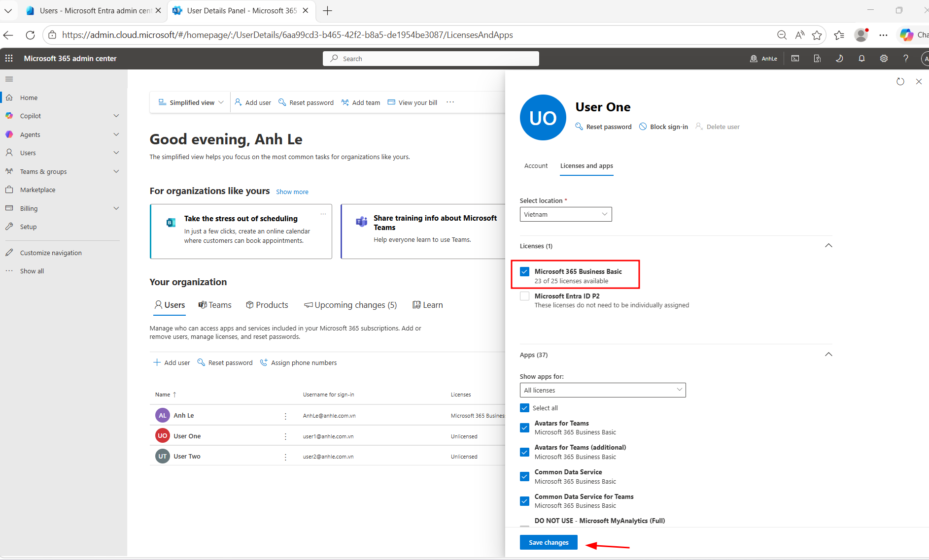Open the Select location dropdown
This screenshot has width=929, height=560.
click(x=566, y=214)
